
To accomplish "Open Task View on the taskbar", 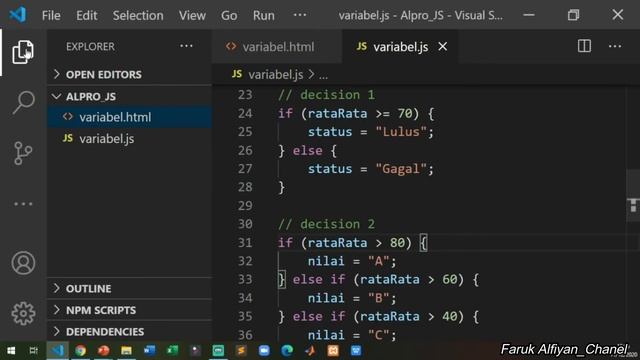I will click(34, 351).
